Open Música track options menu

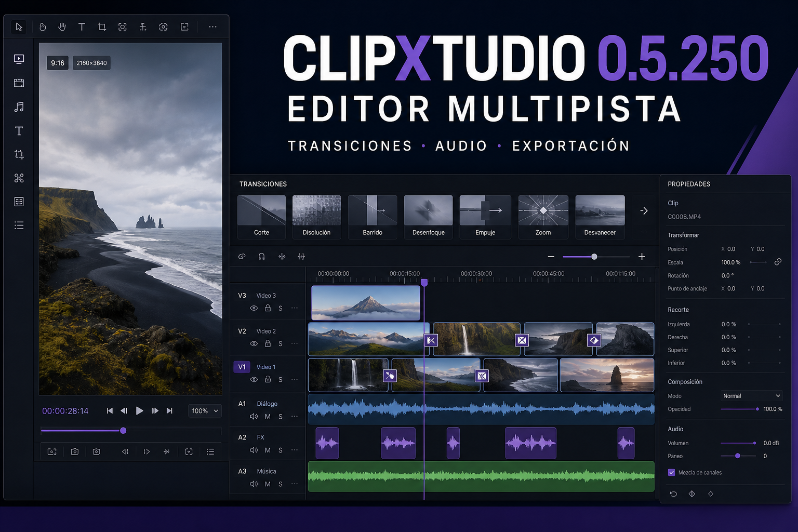pyautogui.click(x=295, y=484)
